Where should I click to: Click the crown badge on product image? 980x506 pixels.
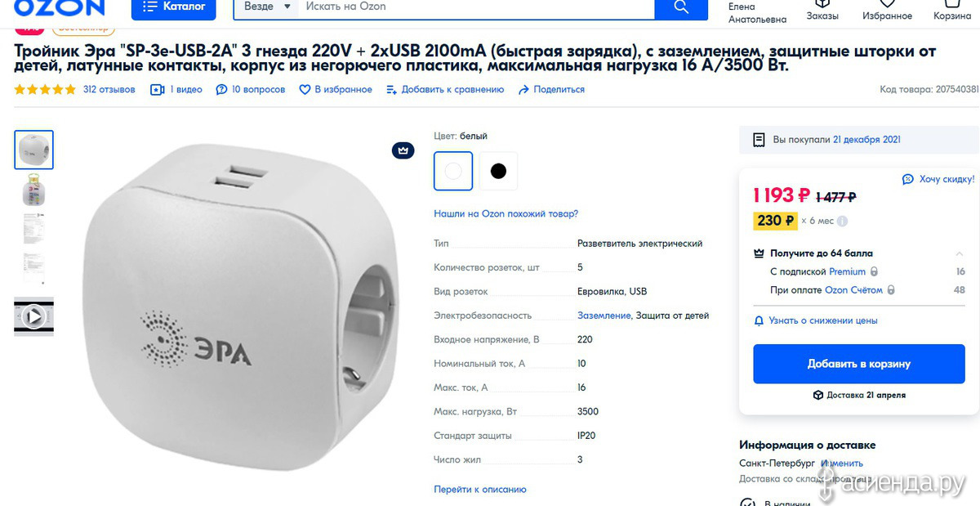tap(403, 150)
